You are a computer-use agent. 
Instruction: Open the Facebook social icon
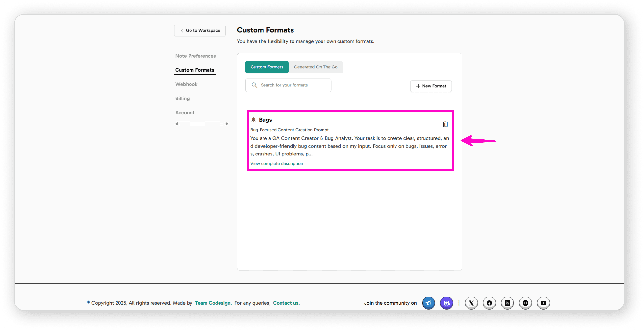click(x=489, y=303)
